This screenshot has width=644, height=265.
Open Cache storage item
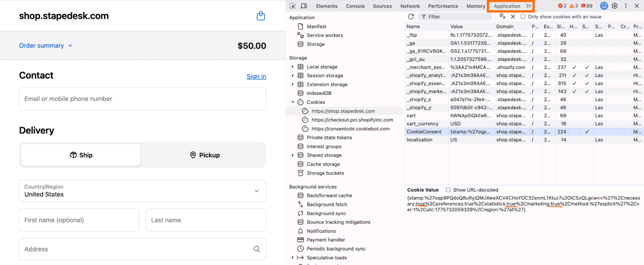323,164
